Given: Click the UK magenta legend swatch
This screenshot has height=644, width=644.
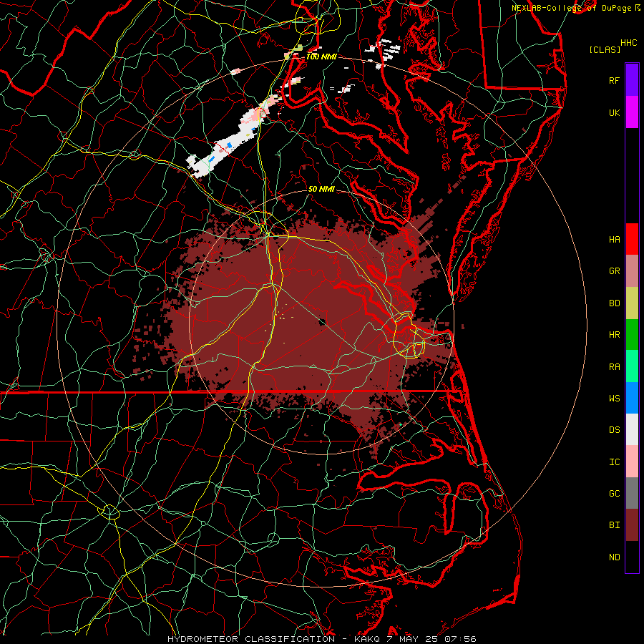Looking at the screenshot, I should 632,112.
